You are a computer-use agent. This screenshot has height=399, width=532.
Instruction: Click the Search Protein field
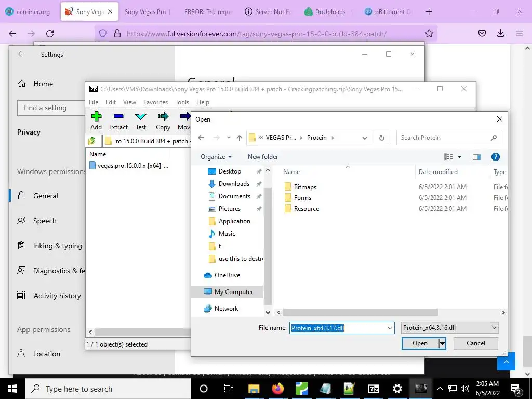click(x=448, y=138)
